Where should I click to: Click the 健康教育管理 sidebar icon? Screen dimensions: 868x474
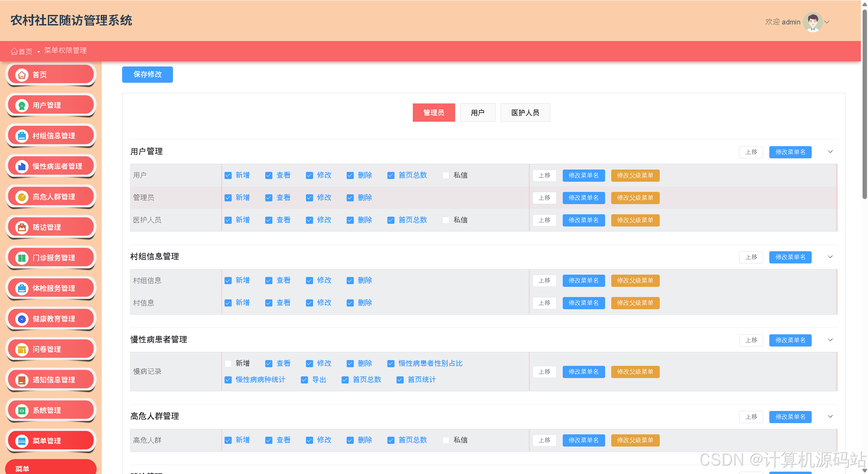(22, 319)
